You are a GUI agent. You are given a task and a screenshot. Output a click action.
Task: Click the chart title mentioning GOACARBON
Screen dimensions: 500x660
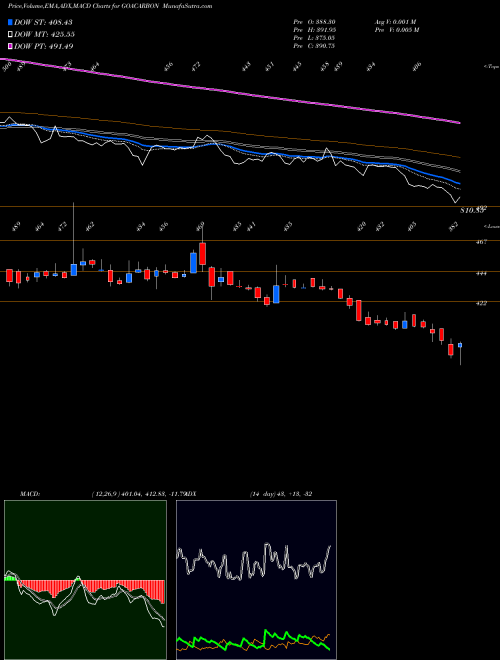click(x=110, y=6)
